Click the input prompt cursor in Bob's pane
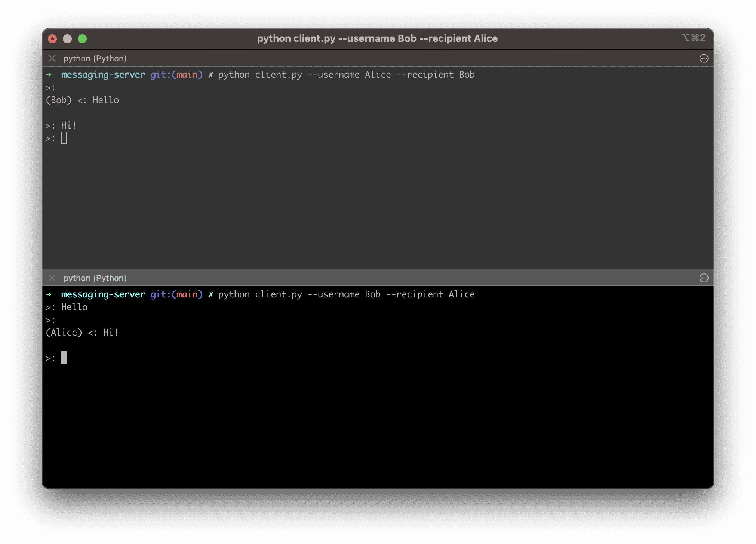This screenshot has width=756, height=544. point(64,358)
